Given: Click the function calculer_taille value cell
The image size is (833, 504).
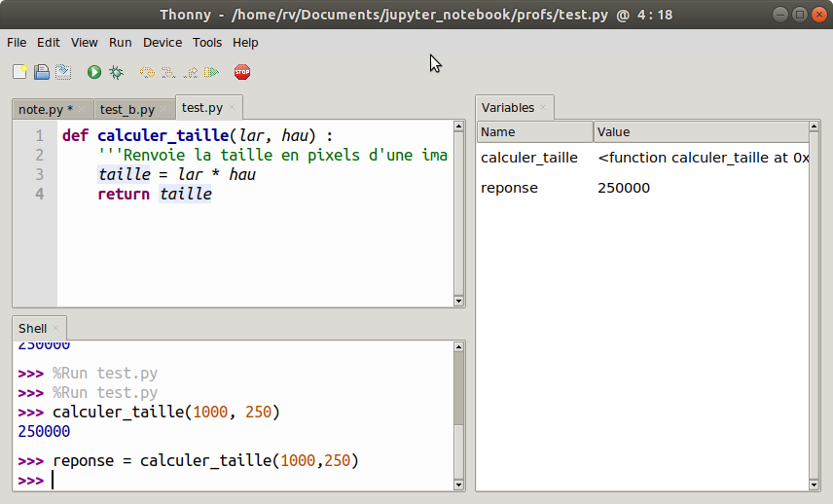Looking at the screenshot, I should pyautogui.click(x=703, y=158).
